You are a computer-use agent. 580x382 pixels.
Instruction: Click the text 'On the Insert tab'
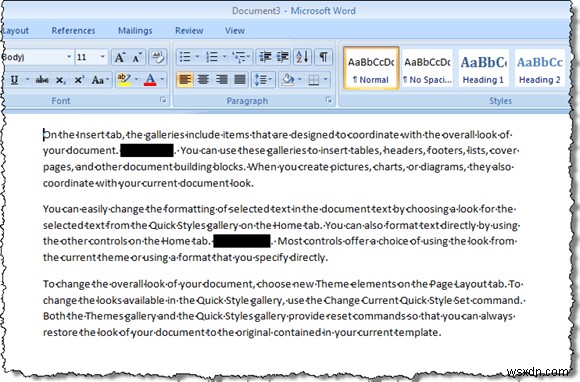coord(83,135)
